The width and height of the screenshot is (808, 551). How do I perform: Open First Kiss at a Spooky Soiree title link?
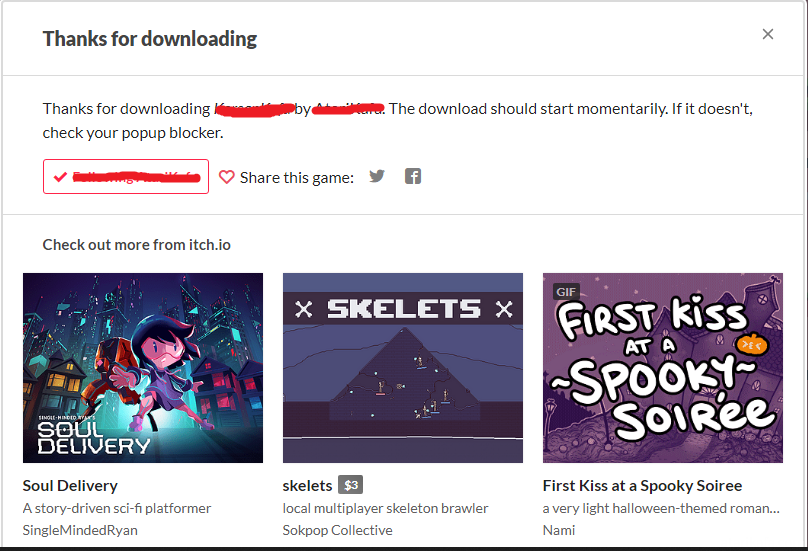(x=642, y=486)
